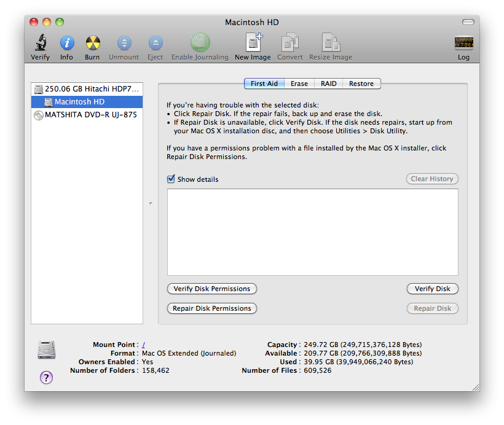This screenshot has width=504, height=425.
Task: Click the Available value 209.77 GB
Action: coord(363,353)
